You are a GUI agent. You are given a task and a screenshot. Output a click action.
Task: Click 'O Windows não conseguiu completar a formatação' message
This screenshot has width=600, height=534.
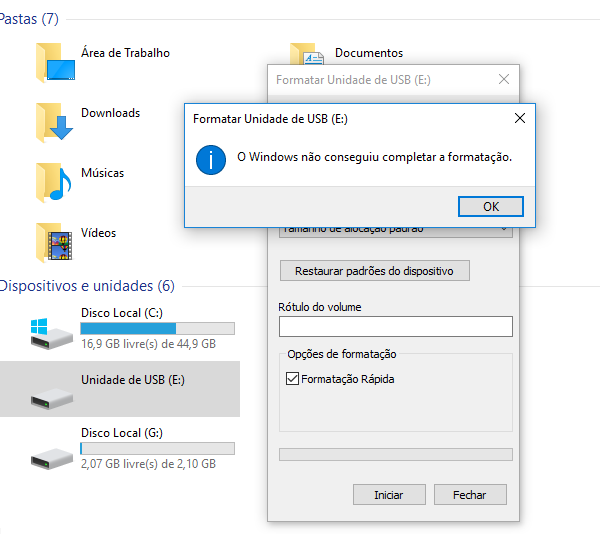374,157
